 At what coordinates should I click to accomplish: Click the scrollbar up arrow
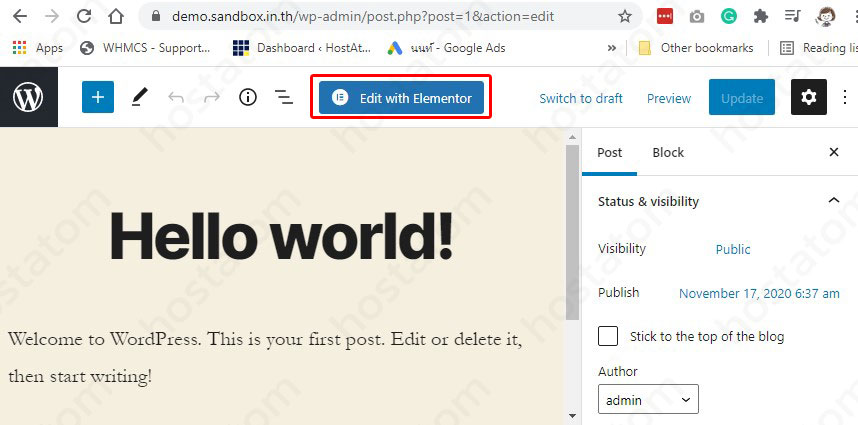pyautogui.click(x=572, y=137)
